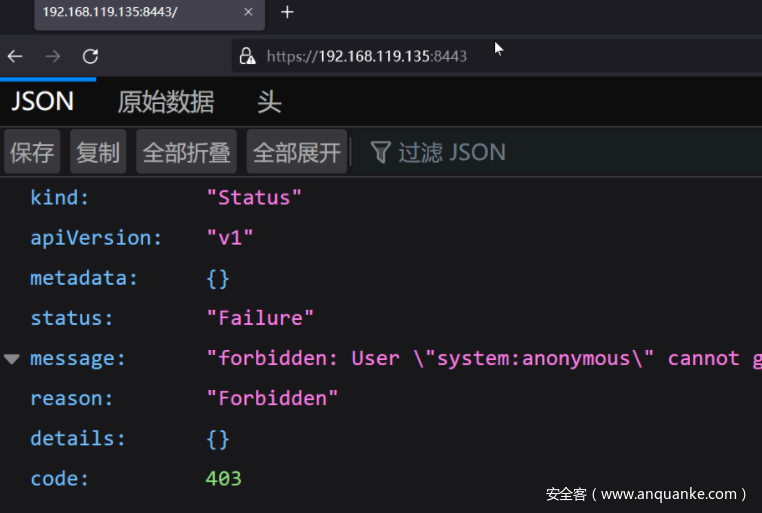Click the URL in the address bar
Viewport: 762px width, 513px height.
(x=367, y=56)
